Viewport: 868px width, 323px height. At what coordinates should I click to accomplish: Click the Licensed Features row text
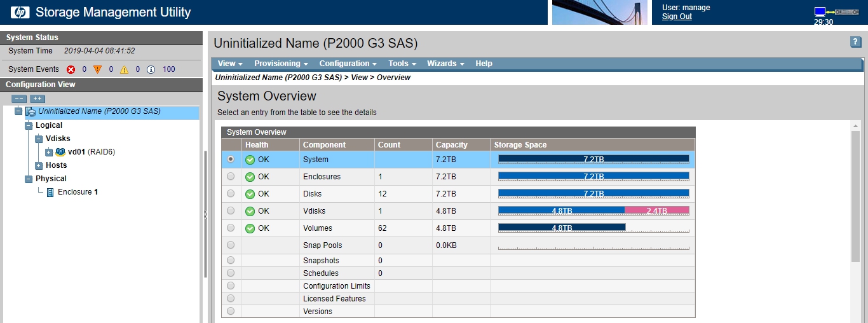coord(334,299)
